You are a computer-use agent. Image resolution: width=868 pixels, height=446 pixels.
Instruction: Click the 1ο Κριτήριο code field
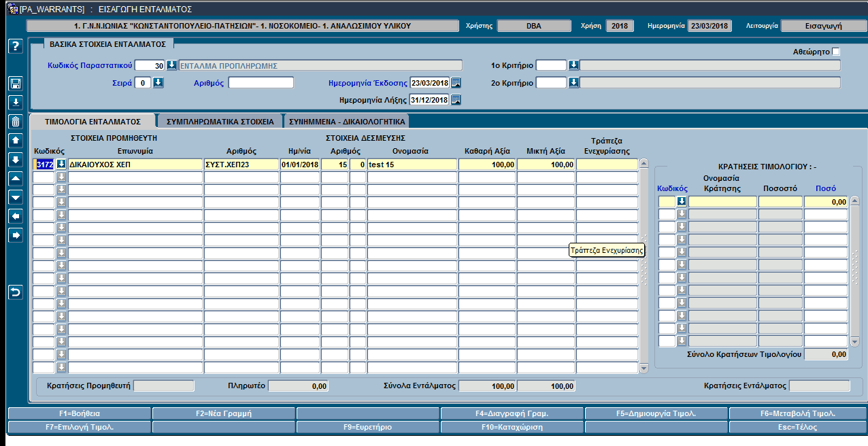[551, 65]
